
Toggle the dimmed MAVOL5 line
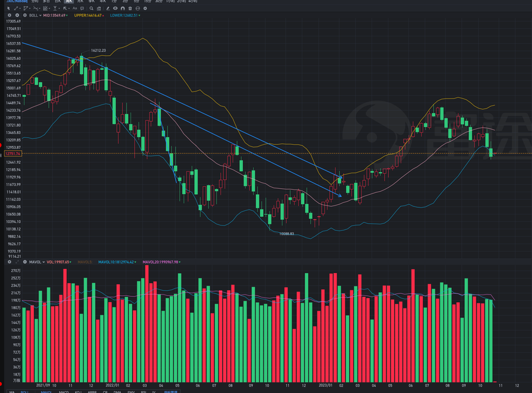(85, 262)
